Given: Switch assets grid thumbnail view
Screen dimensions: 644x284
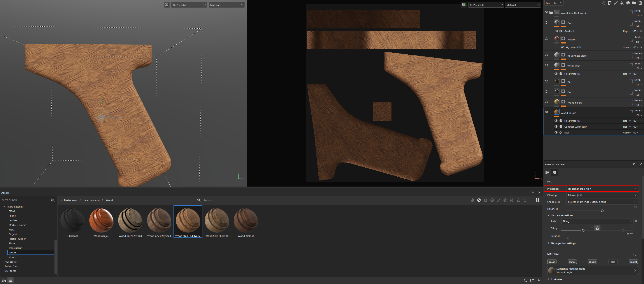Looking at the screenshot, I should [x=537, y=200].
